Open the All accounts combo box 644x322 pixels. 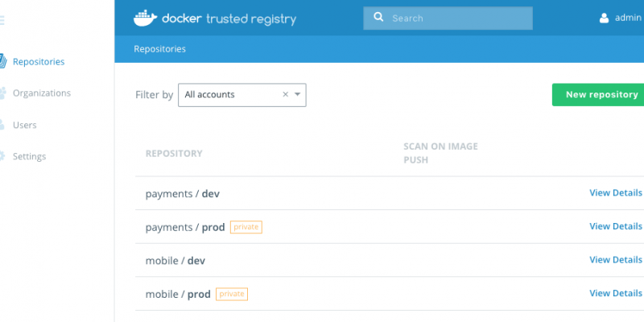(x=242, y=95)
